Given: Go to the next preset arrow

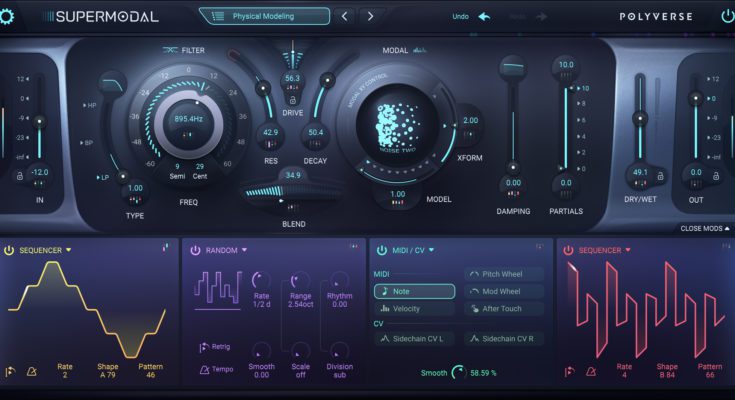Looking at the screenshot, I should tap(371, 16).
